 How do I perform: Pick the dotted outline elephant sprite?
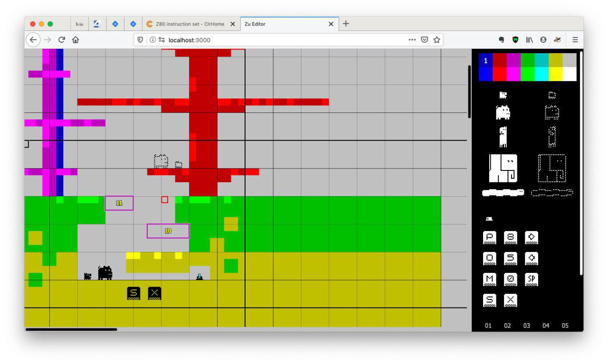point(551,168)
